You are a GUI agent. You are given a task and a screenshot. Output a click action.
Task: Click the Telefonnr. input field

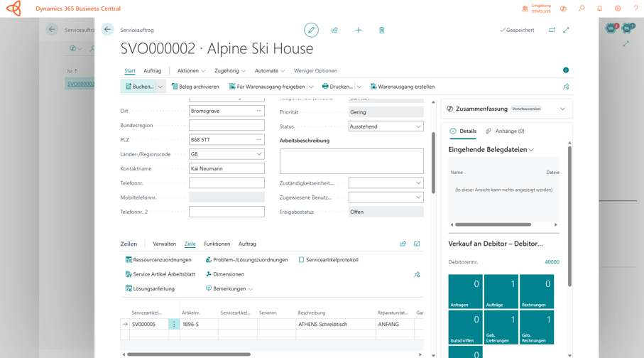227,183
